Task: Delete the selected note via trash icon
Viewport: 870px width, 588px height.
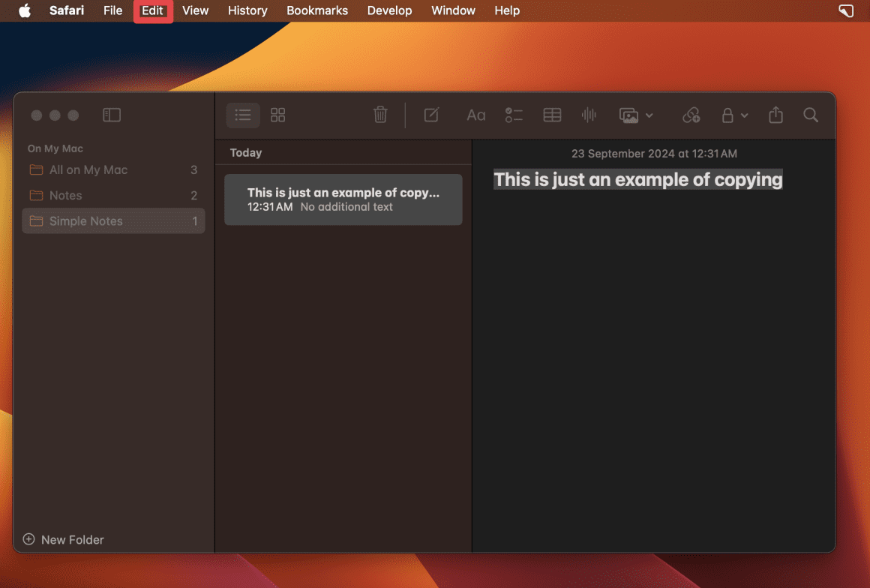Action: coord(380,115)
